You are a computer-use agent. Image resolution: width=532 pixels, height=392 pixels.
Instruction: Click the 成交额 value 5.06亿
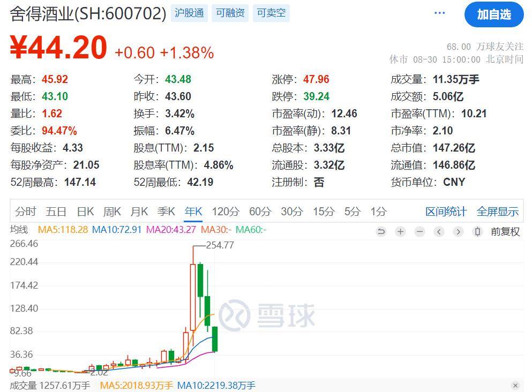coord(448,96)
